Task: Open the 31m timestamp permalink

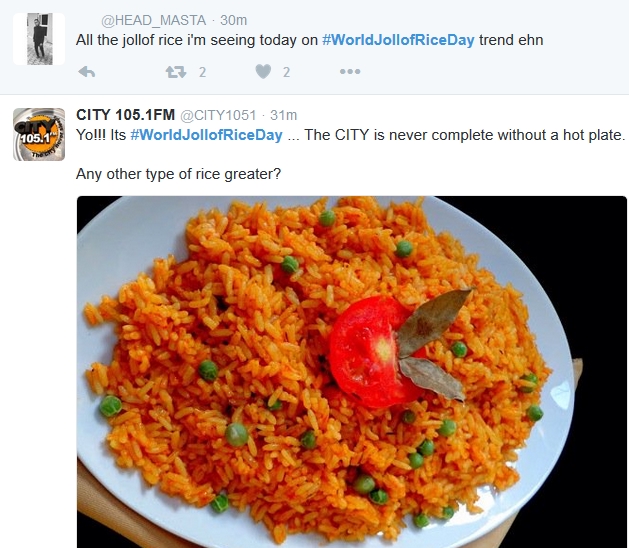Action: tap(284, 116)
